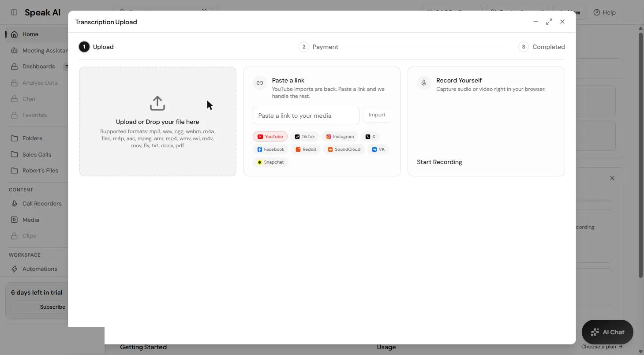Select the Reddit source chip
The height and width of the screenshot is (355, 644).
306,149
